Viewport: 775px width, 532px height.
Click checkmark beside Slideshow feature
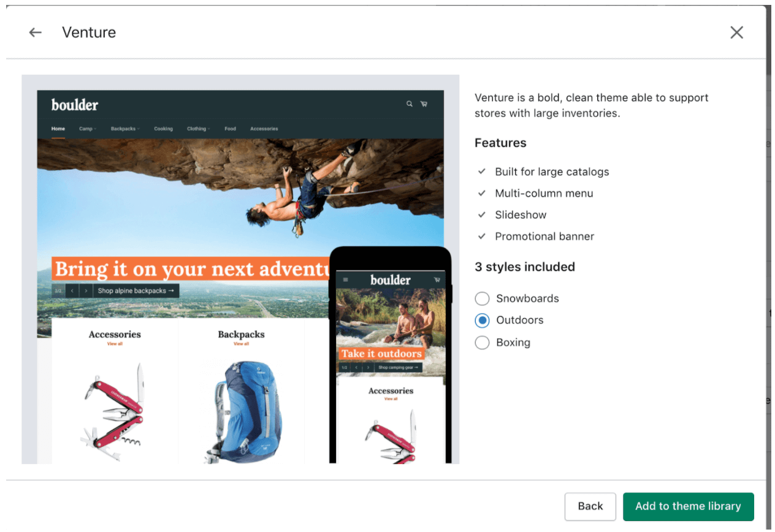click(x=482, y=215)
